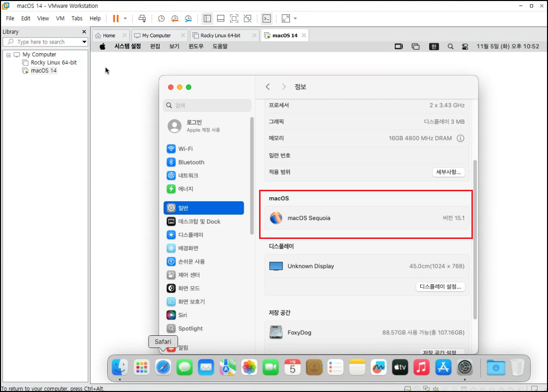This screenshot has width=548, height=392.
Task: Open Photos from the Dock
Action: [249, 367]
